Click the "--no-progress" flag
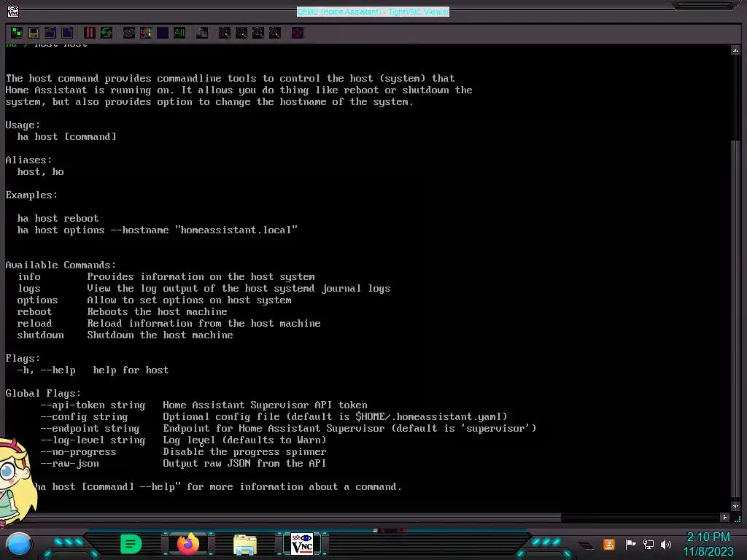The height and width of the screenshot is (560, 747). coord(79,452)
